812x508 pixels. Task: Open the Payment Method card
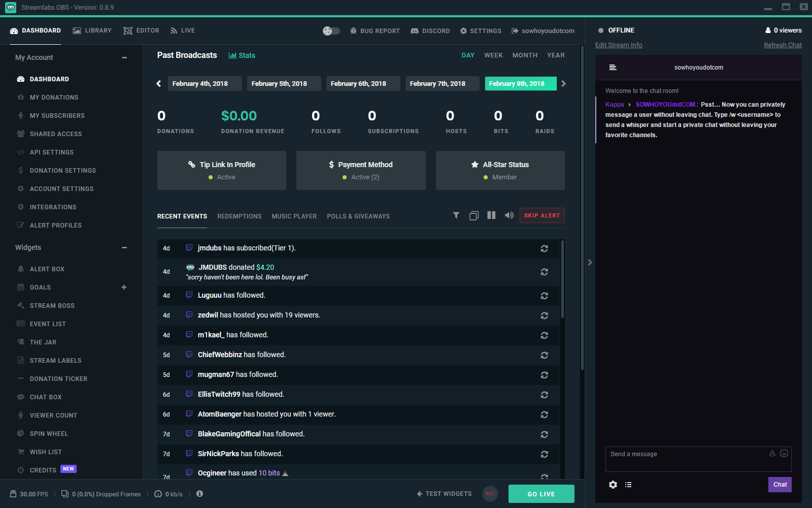pyautogui.click(x=361, y=171)
